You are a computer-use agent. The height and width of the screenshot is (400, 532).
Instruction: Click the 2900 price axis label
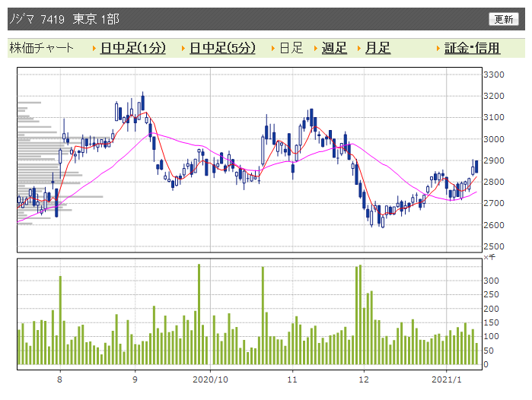(x=494, y=160)
